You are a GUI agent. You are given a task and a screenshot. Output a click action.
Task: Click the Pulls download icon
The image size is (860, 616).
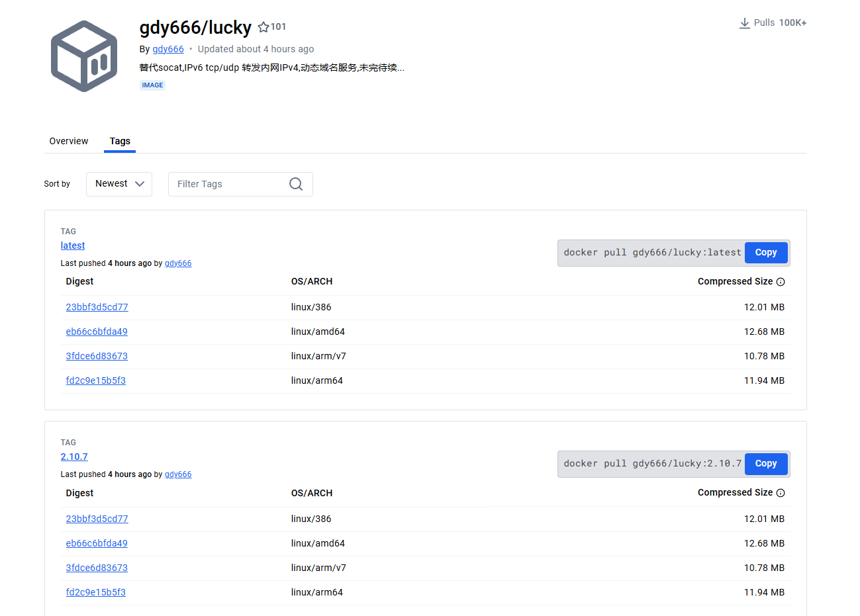tap(745, 23)
